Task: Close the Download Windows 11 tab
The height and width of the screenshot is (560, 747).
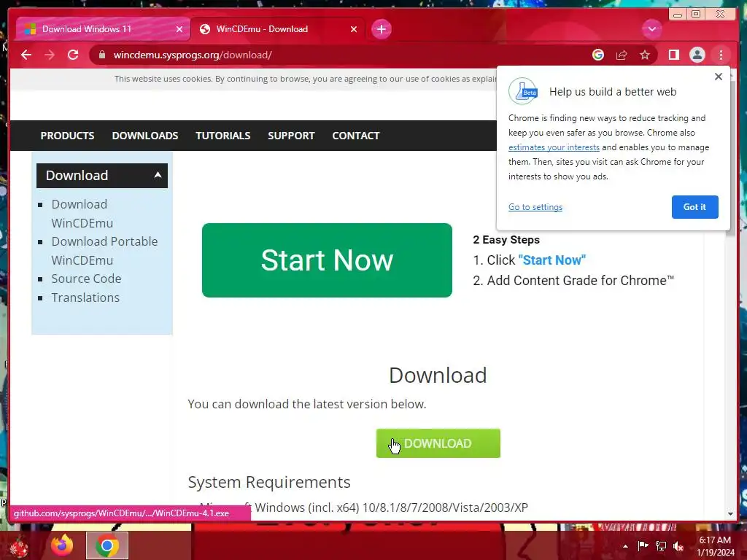Action: (179, 29)
